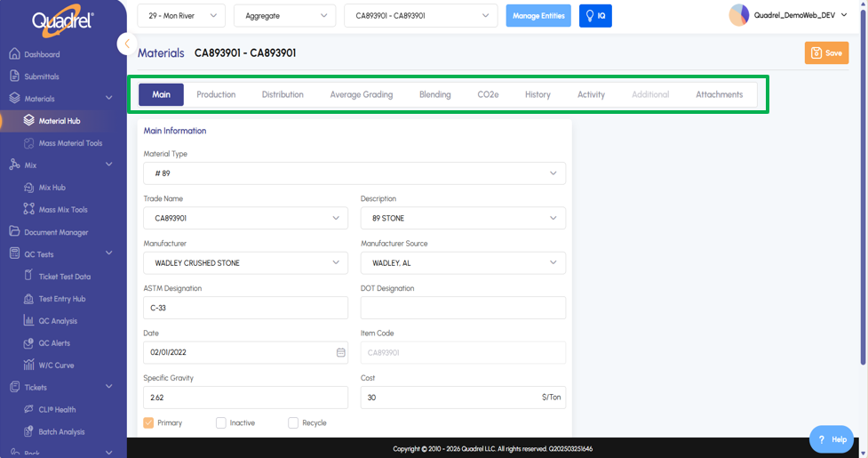Image resolution: width=868 pixels, height=458 pixels.
Task: Open the Manufacturer WADLEY CRUSHED STONE dropdown
Action: click(x=245, y=263)
